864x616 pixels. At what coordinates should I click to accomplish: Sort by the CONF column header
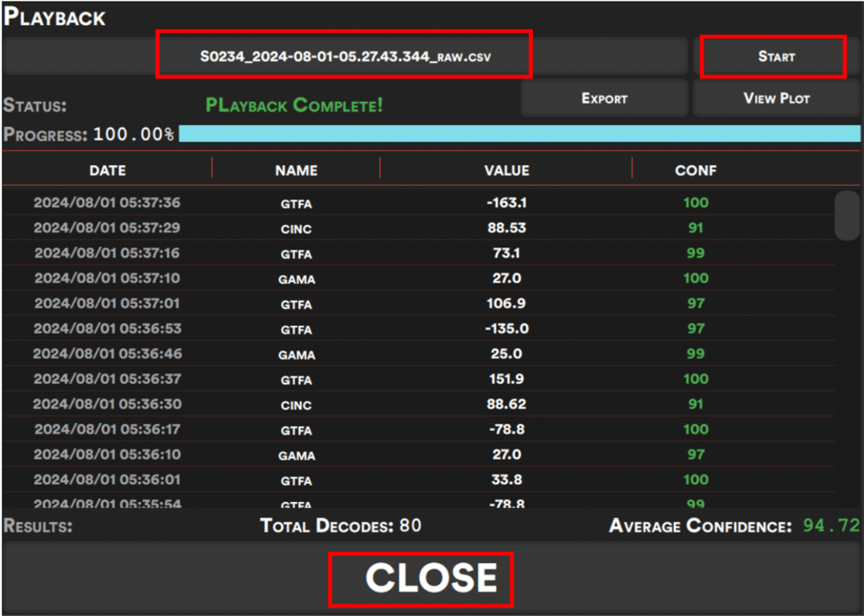pos(696,170)
